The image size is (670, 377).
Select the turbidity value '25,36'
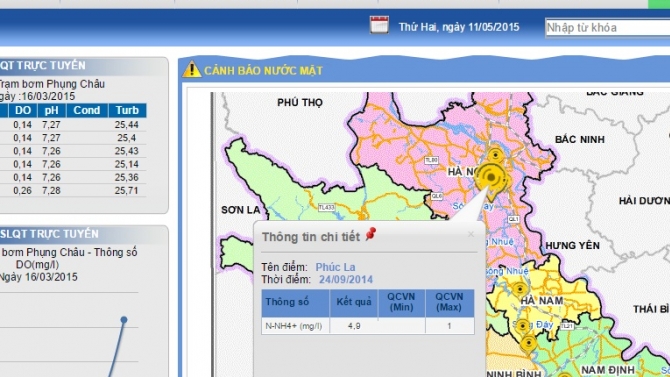point(126,178)
